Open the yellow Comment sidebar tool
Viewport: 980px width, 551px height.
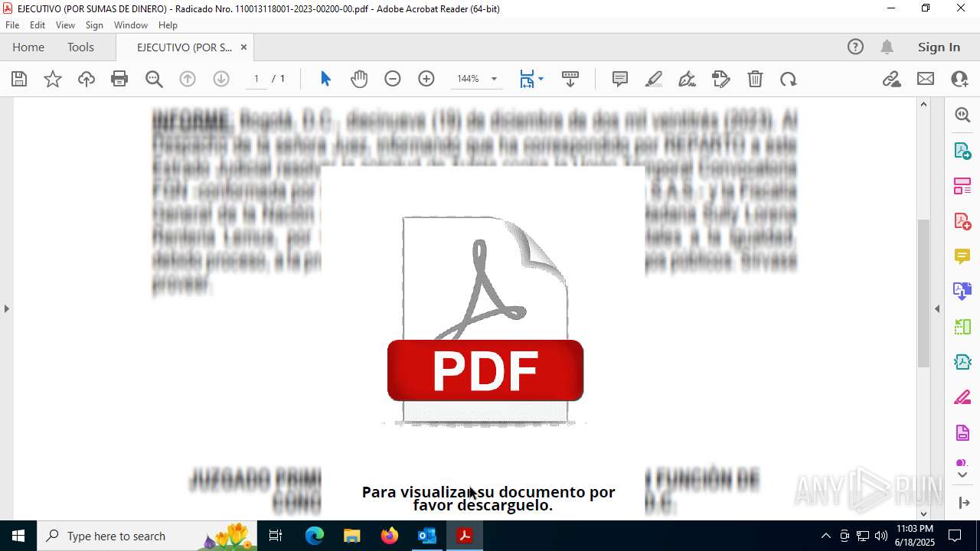962,256
